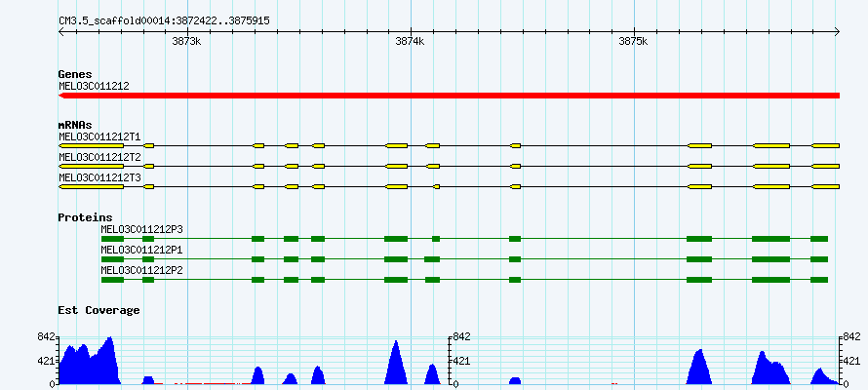This screenshot has width=868, height=390.
Task: Select the CM3.5_scaffold00014 region coordinates text
Action: tap(165, 20)
